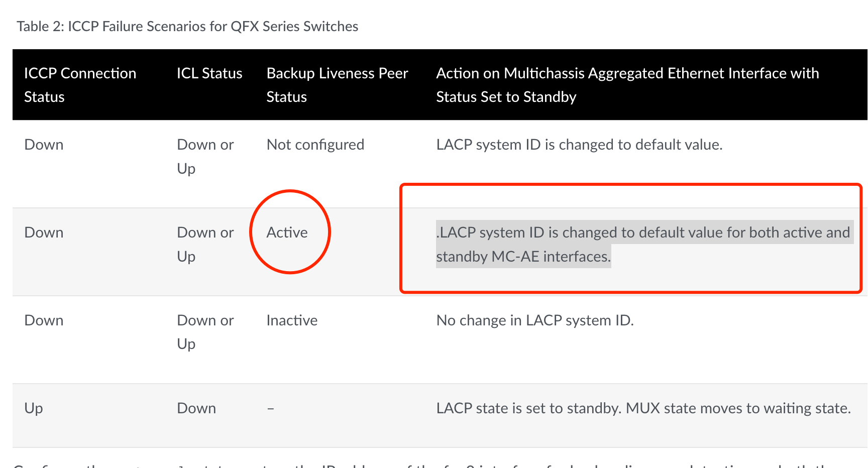868x468 pixels.
Task: Click 'Down' in the first data row
Action: tap(44, 145)
